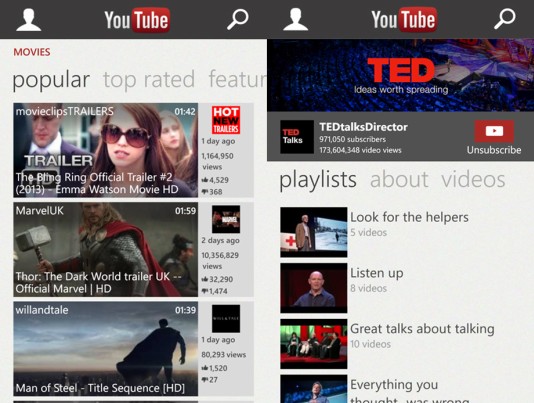Click the 01:59 duration label
This screenshot has width=534, height=403.
[185, 211]
